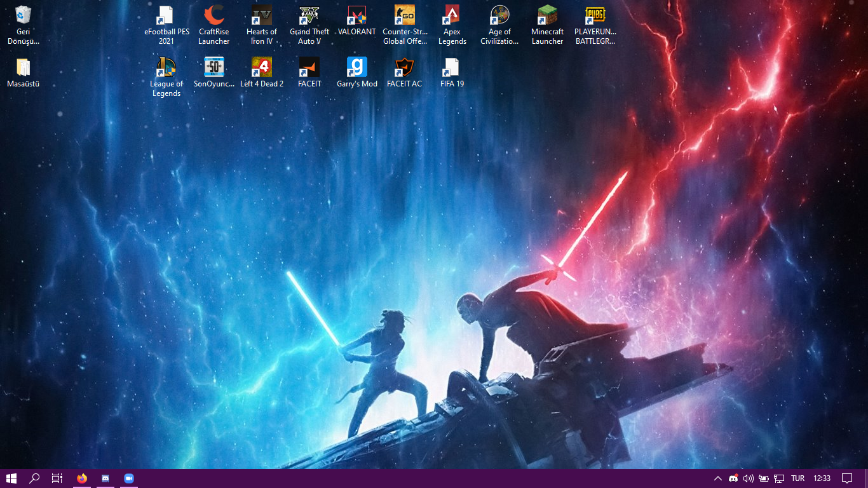
Task: Open the TUR input language switcher
Action: (x=797, y=478)
